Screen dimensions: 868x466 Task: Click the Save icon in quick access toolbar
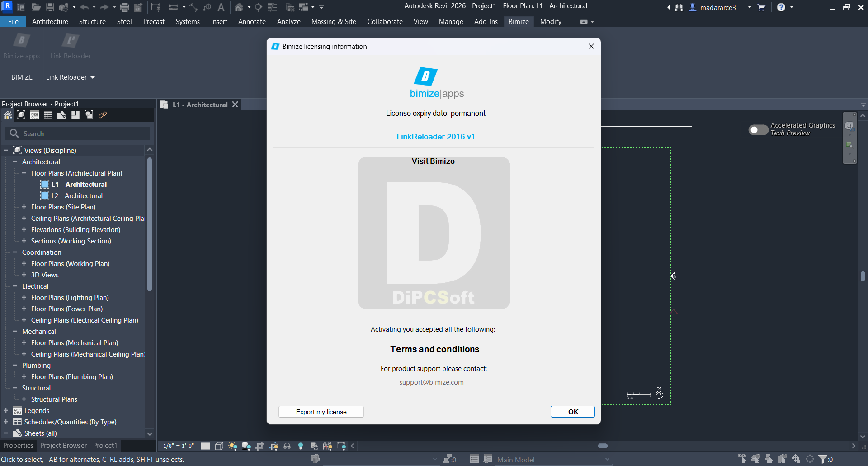click(x=50, y=7)
